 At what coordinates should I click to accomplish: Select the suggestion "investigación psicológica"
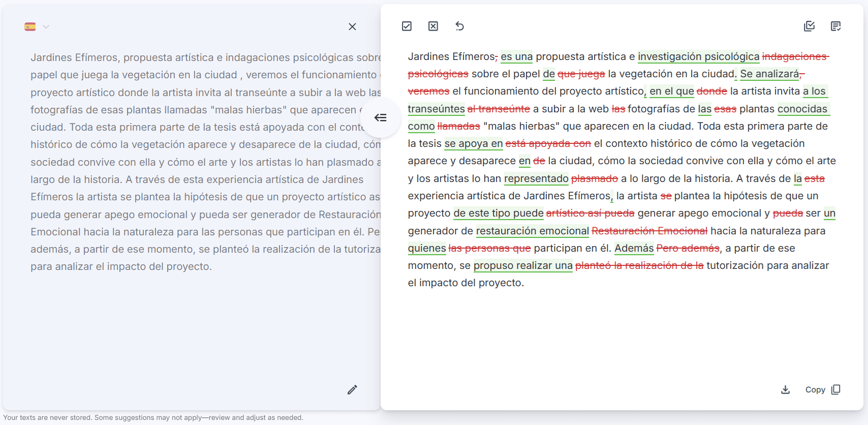point(698,56)
